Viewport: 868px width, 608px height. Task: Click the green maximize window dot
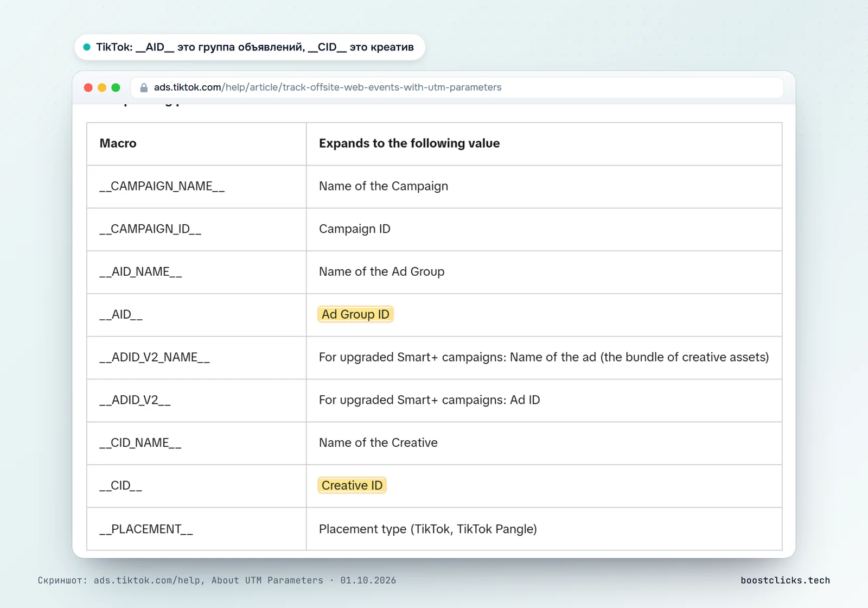[x=116, y=87]
